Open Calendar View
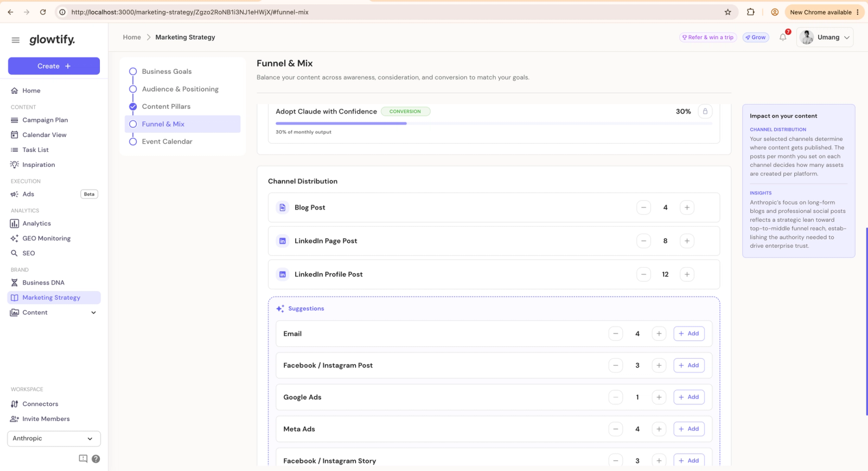868x471 pixels. point(44,135)
